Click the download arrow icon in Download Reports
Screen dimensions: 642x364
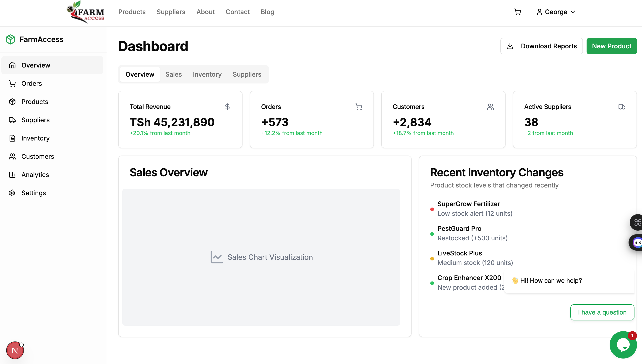click(510, 46)
